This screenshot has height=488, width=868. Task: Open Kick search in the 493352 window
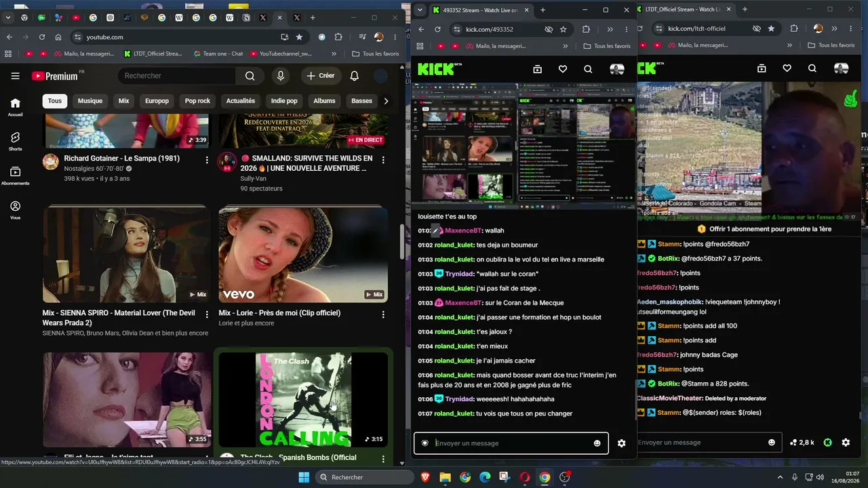point(588,69)
